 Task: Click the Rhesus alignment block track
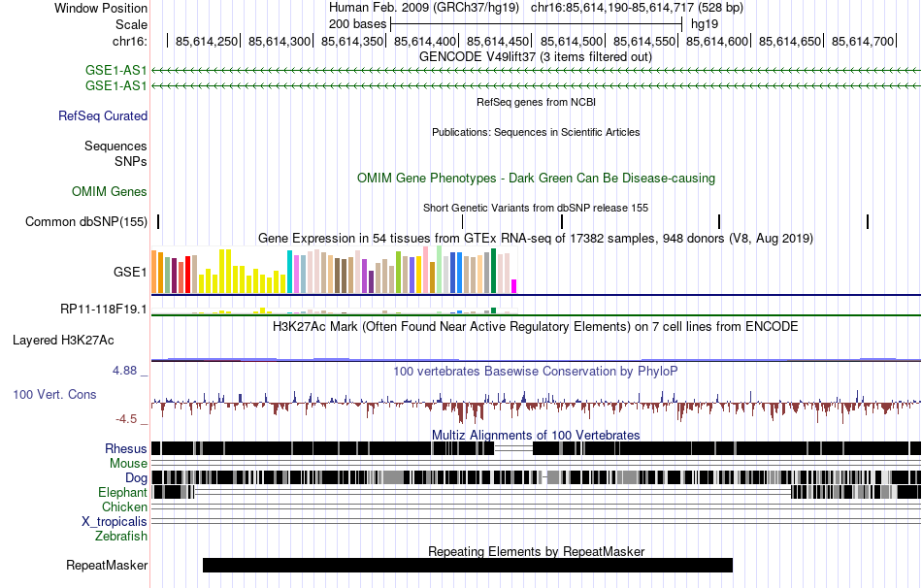537,448
